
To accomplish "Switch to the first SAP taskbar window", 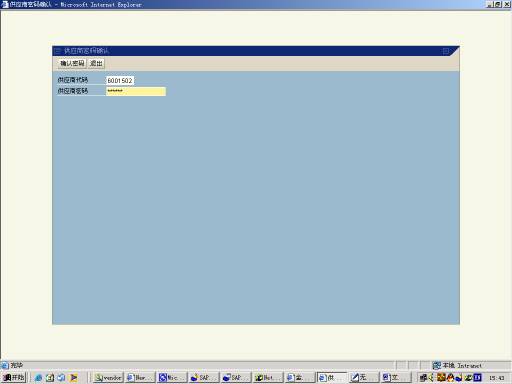I will [x=204, y=378].
